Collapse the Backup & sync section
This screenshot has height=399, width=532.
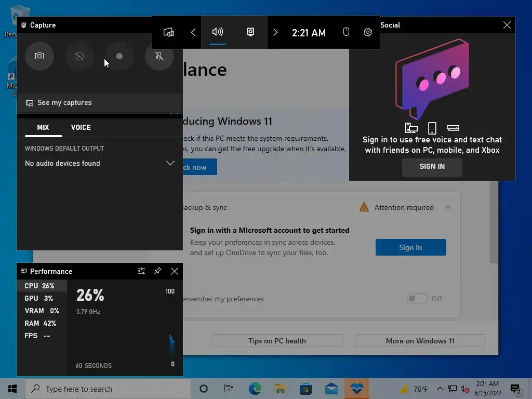pos(447,207)
